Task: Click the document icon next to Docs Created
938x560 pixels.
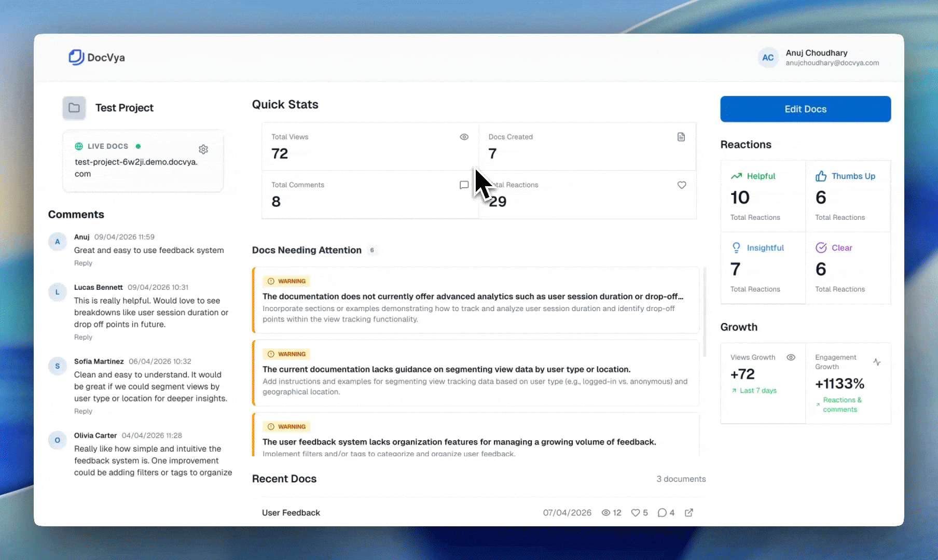Action: 681,136
